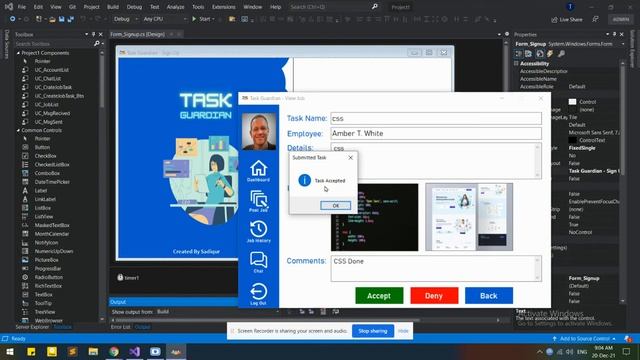Click the user profile photo in View Job window
The height and width of the screenshot is (360, 640).
coord(259,131)
